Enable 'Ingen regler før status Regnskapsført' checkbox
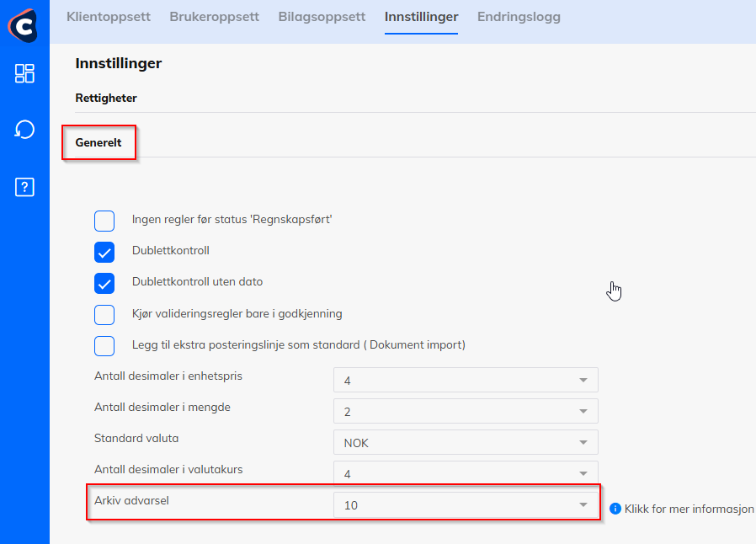Screen dimensions: 756x544 [104, 221]
